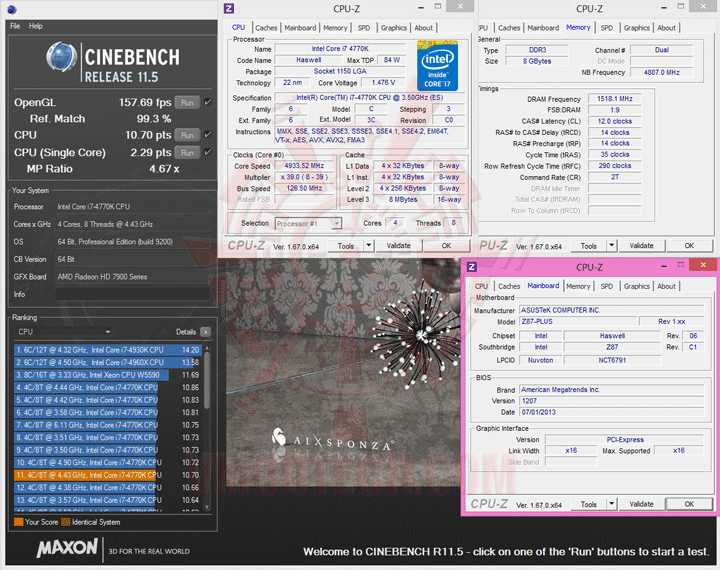720x570 pixels.
Task: Click the MAXON logo
Action: [x=67, y=548]
